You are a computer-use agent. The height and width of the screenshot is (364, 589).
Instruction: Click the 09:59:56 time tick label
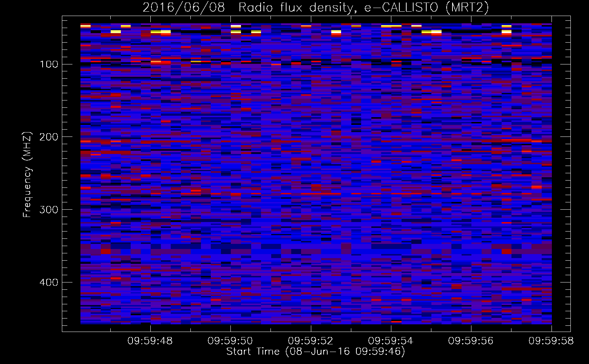[471, 341]
